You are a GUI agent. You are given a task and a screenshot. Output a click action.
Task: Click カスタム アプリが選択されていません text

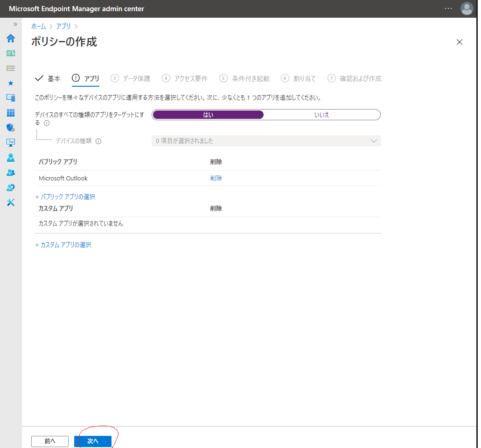pyautogui.click(x=81, y=223)
